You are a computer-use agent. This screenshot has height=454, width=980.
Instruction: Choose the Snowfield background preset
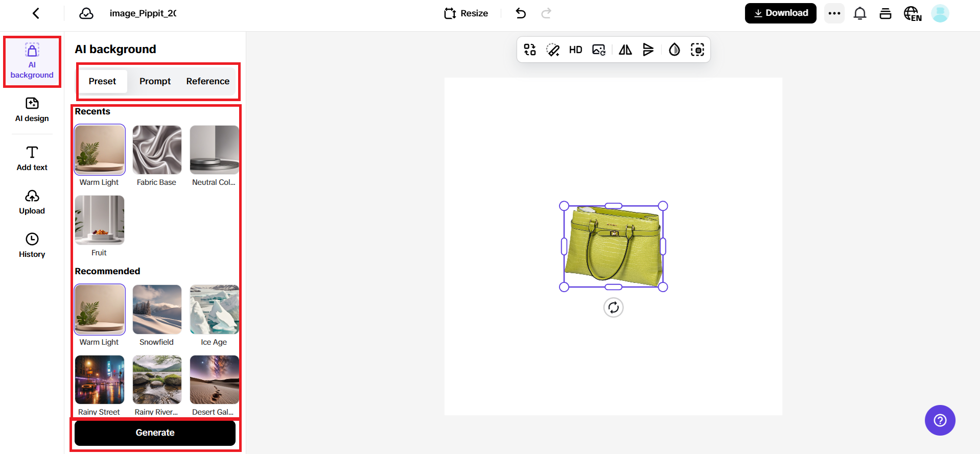[157, 309]
